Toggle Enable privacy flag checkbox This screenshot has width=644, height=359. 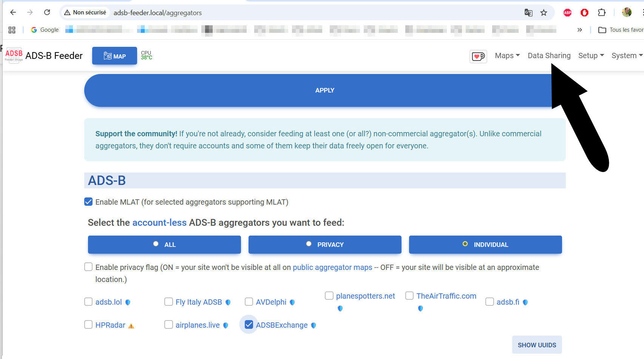tap(88, 267)
